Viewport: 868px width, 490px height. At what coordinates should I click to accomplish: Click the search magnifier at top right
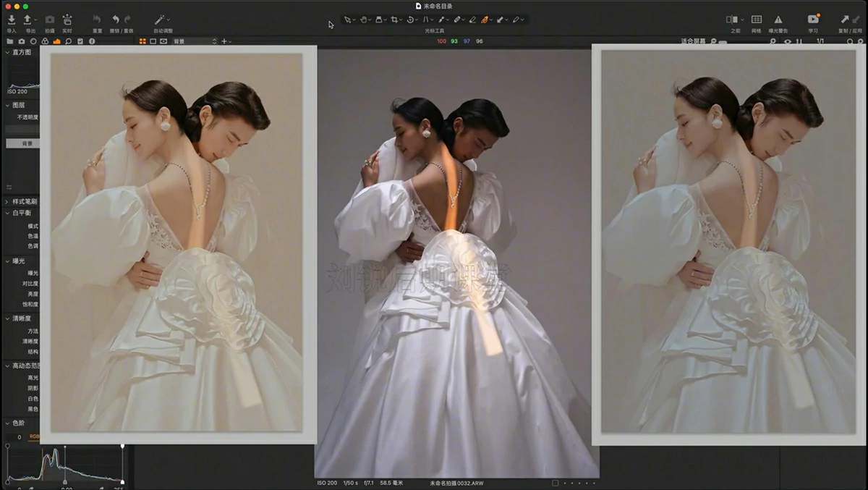851,41
